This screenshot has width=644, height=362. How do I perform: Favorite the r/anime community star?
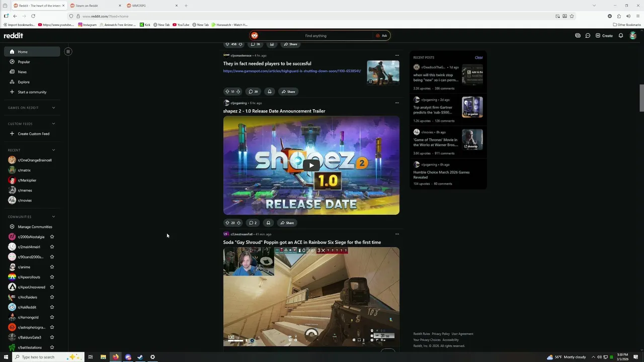(52, 267)
